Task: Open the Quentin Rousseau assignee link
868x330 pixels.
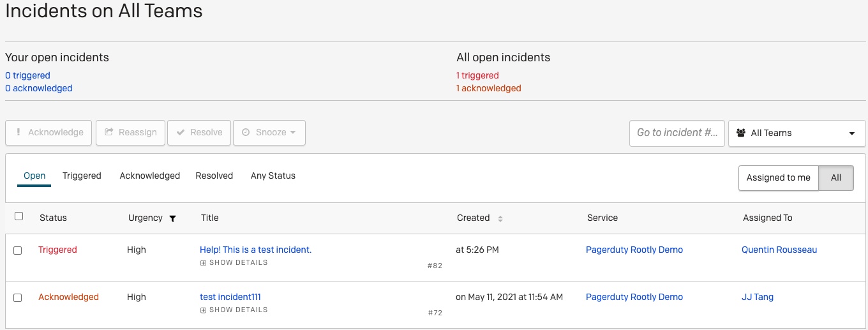Action: pyautogui.click(x=779, y=250)
